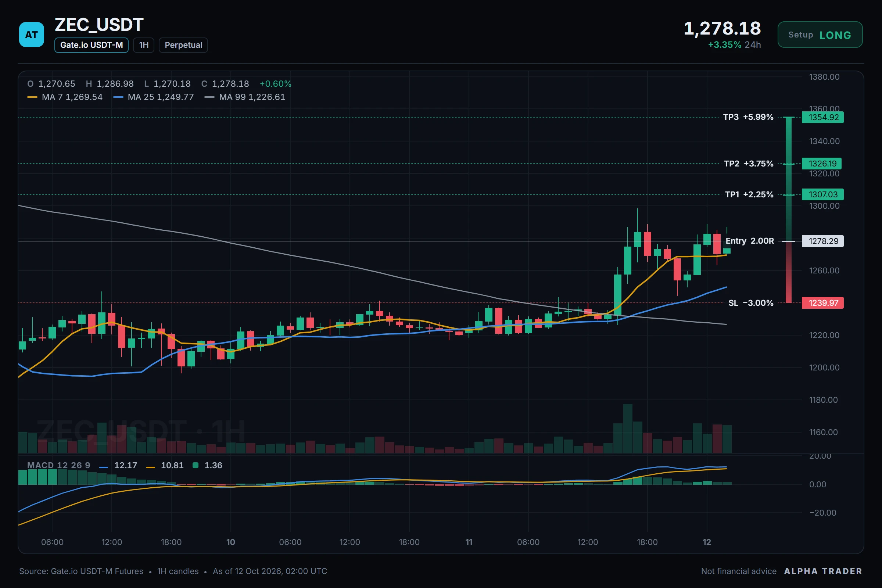882x588 pixels.
Task: Click the MACD signal value 10.81
Action: [172, 465]
